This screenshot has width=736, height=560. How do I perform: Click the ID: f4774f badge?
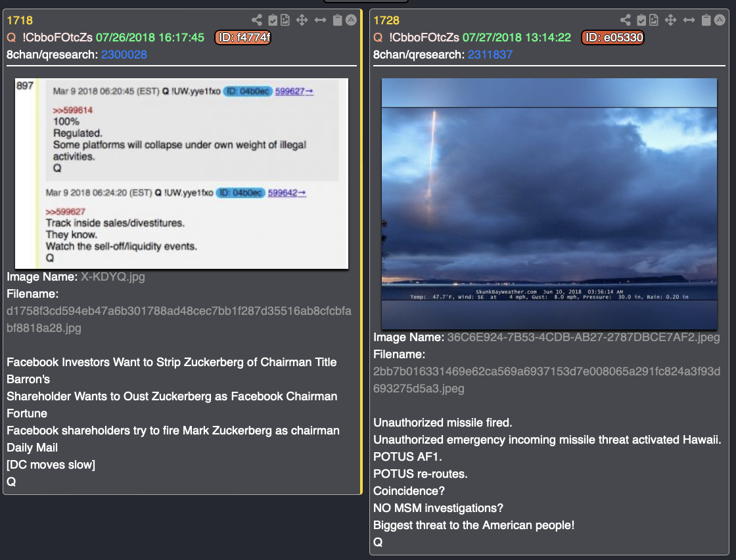pos(243,37)
